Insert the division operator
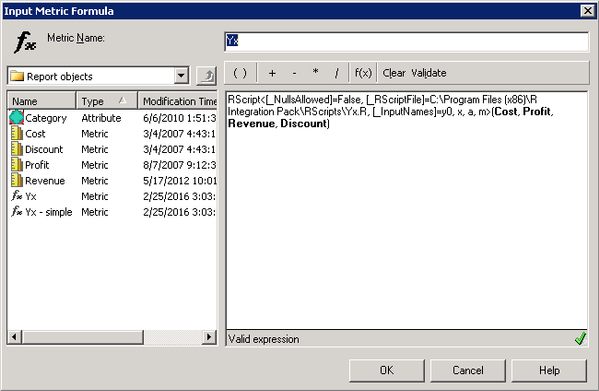This screenshot has height=391, width=599. coord(337,73)
